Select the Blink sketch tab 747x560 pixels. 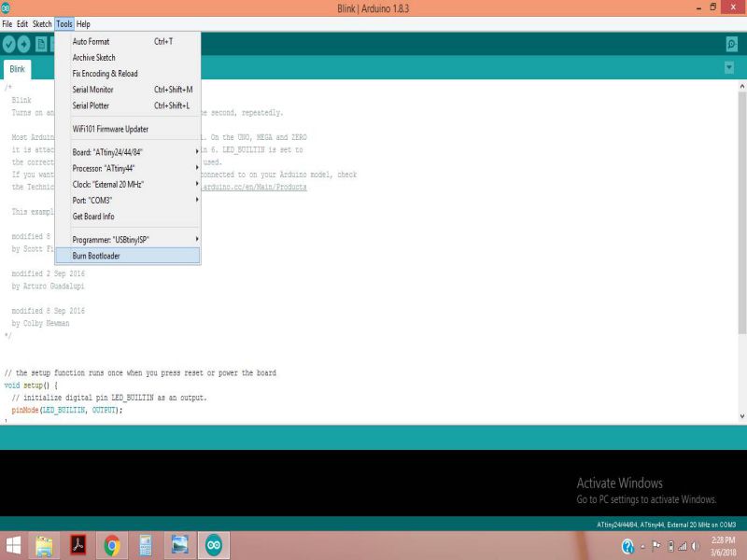[x=17, y=69]
